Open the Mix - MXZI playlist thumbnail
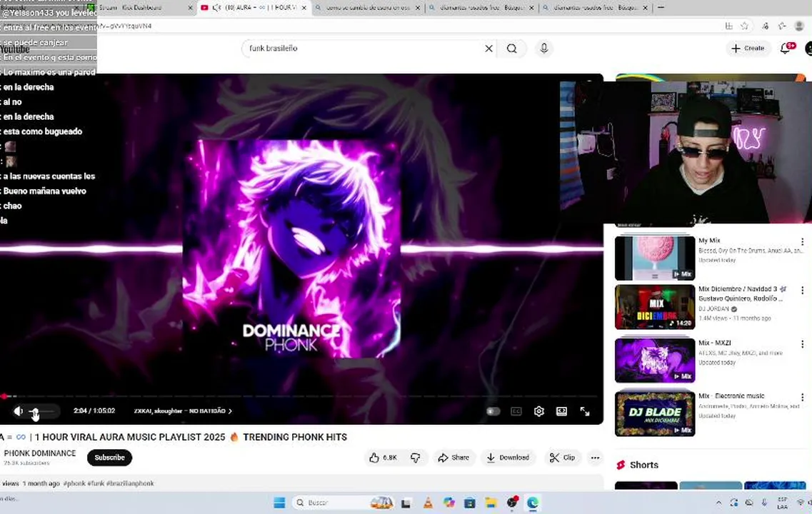This screenshot has width=812, height=514. click(x=655, y=361)
